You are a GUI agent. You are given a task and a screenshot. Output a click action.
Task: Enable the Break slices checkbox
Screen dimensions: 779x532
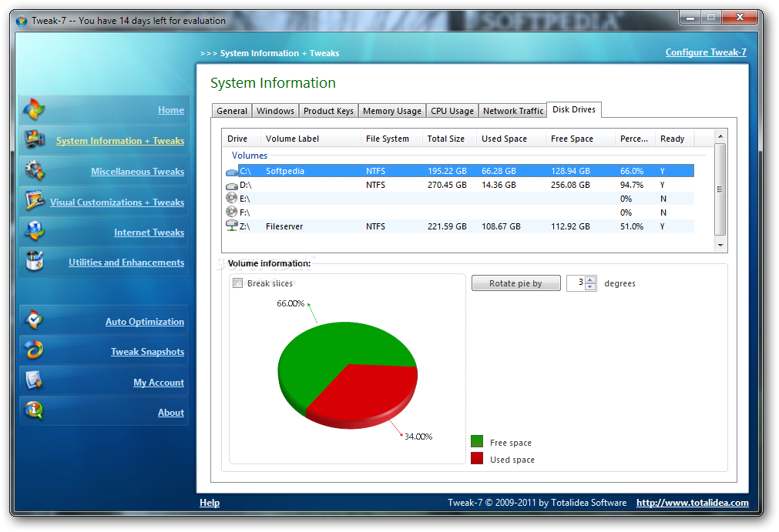tap(237, 283)
